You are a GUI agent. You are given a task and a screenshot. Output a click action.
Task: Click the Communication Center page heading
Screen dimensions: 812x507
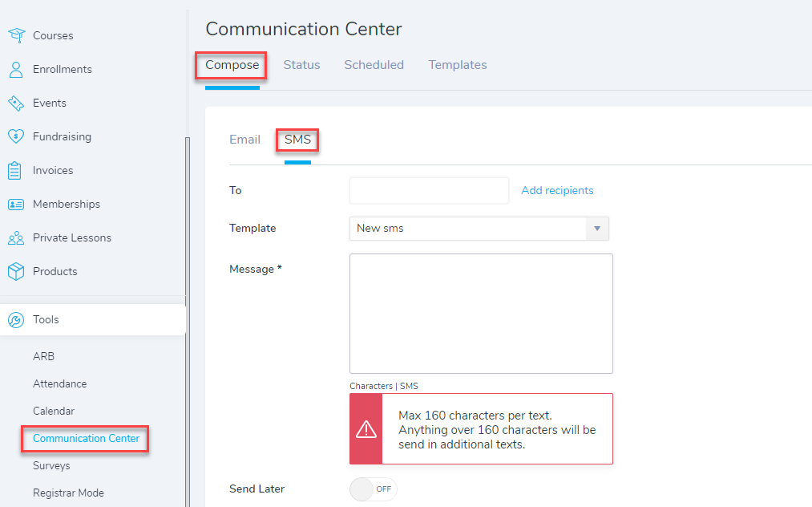(x=304, y=29)
